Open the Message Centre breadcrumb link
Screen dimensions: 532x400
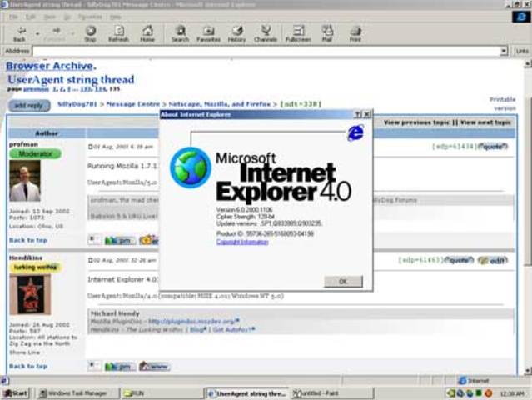point(132,104)
